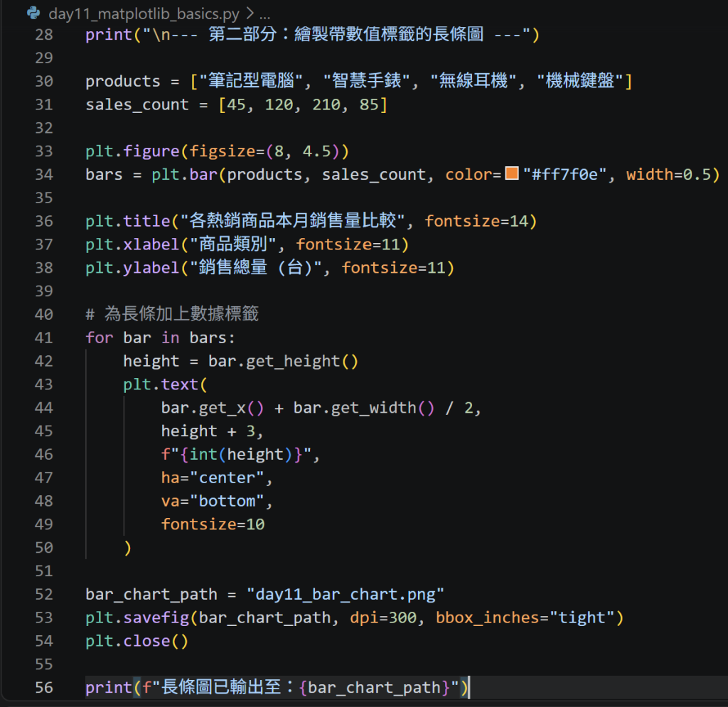The width and height of the screenshot is (728, 707).
Task: Click the "title" method on line 36
Action: coord(146,221)
